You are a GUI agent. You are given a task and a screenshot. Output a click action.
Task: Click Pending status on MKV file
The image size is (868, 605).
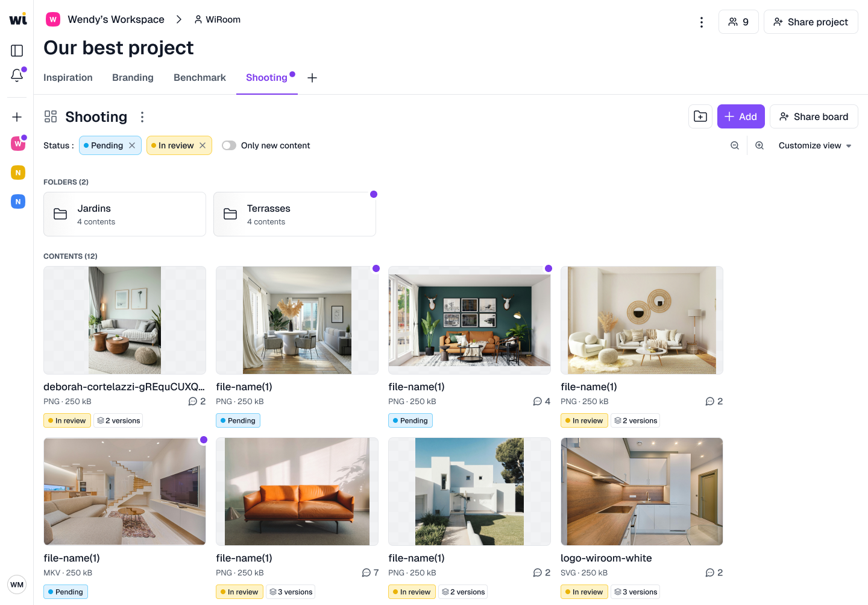66,592
